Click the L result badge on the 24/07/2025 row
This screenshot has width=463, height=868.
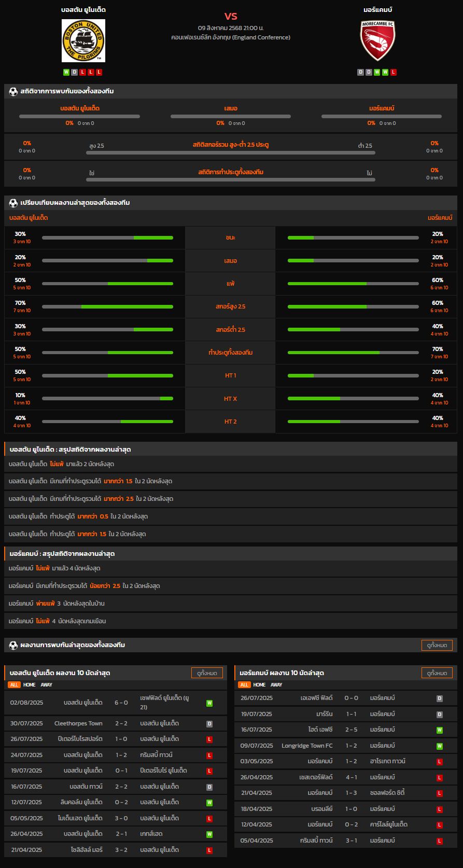pyautogui.click(x=209, y=755)
